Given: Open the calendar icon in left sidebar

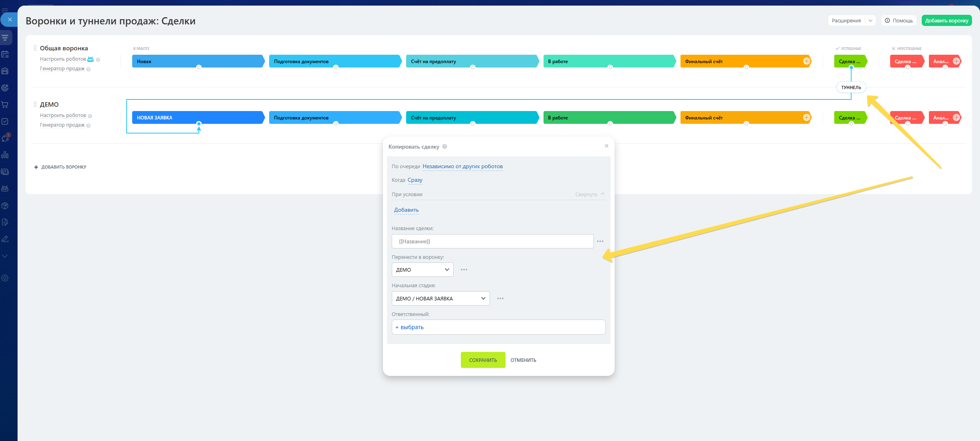Looking at the screenshot, I should click(x=5, y=54).
